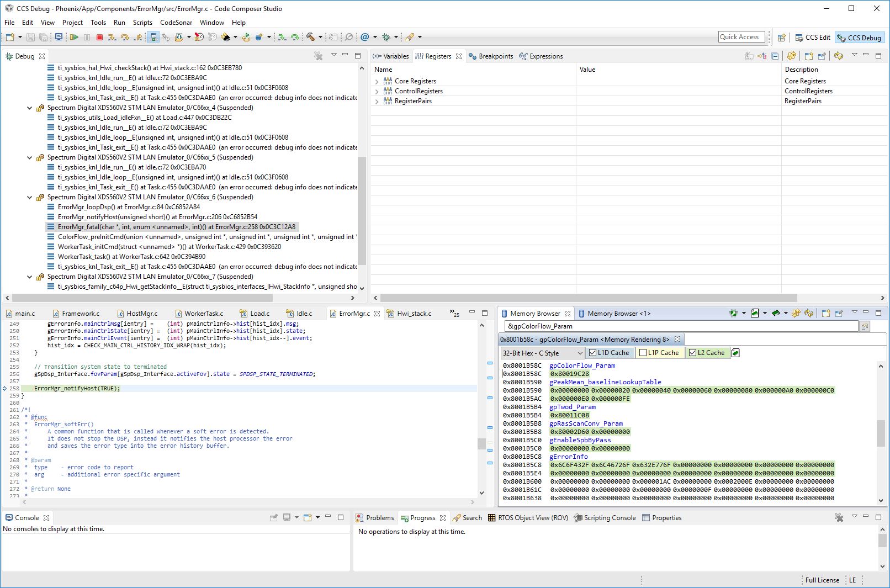Click Remove All Terminated Launches icon
This screenshot has width=890, height=588.
click(x=318, y=56)
